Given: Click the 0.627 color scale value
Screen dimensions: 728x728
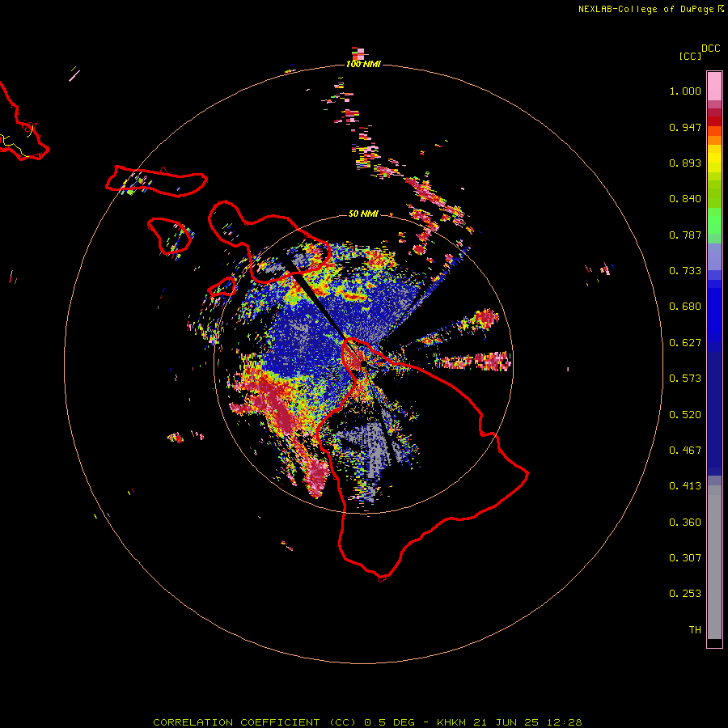Looking at the screenshot, I should (x=685, y=343).
